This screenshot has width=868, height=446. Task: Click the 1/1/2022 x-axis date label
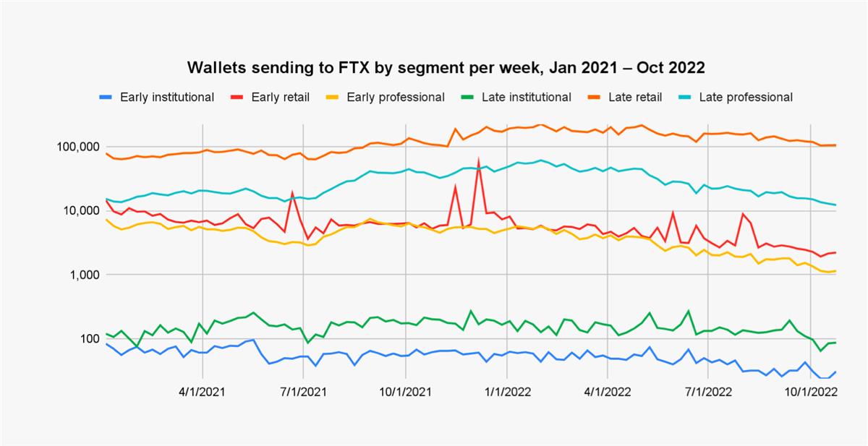[x=507, y=393]
